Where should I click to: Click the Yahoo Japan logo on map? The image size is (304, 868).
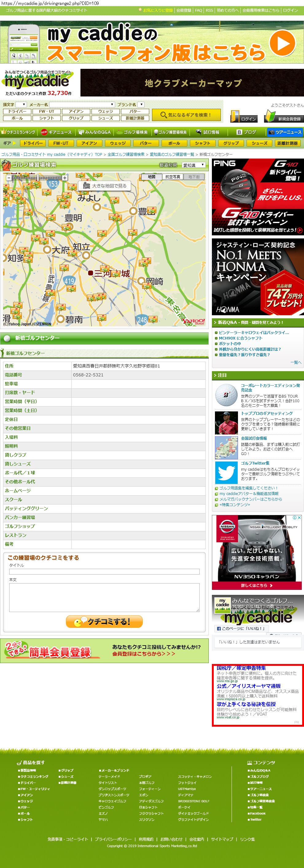[194, 321]
